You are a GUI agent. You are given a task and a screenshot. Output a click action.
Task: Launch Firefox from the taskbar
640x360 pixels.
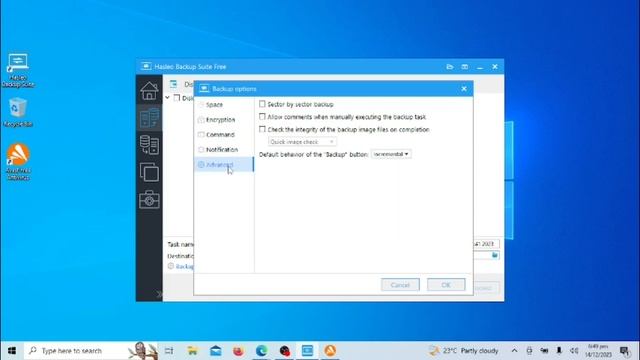[238, 351]
